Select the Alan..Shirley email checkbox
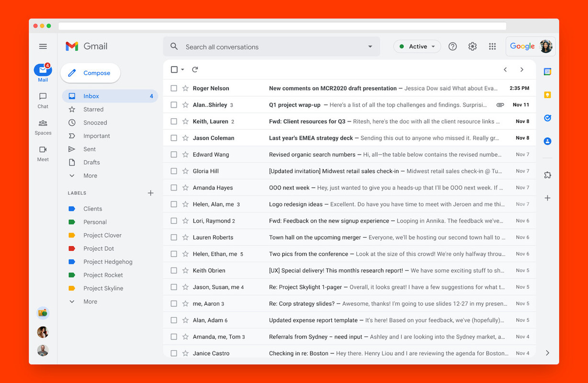The width and height of the screenshot is (588, 383). point(174,105)
